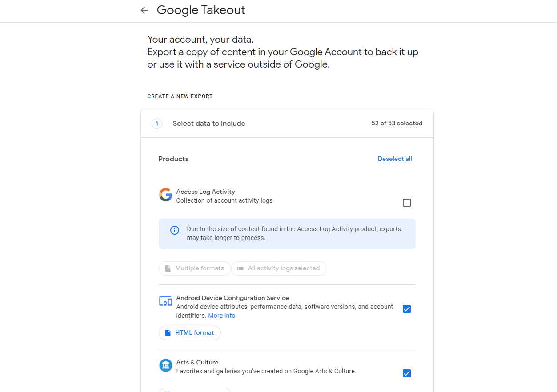Click the Arts & Culture museum icon
Screen dimensions: 557x392
click(x=165, y=365)
